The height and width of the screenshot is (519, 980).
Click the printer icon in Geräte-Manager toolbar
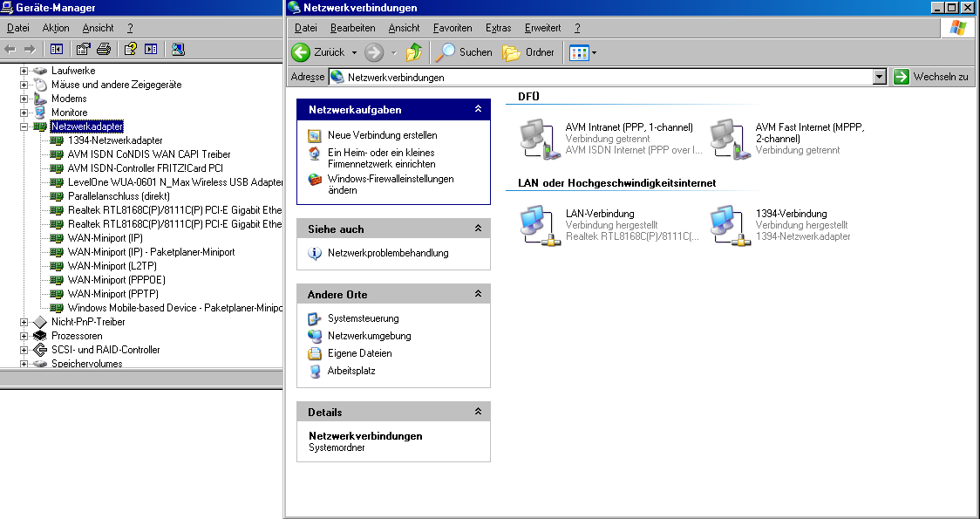coord(104,50)
